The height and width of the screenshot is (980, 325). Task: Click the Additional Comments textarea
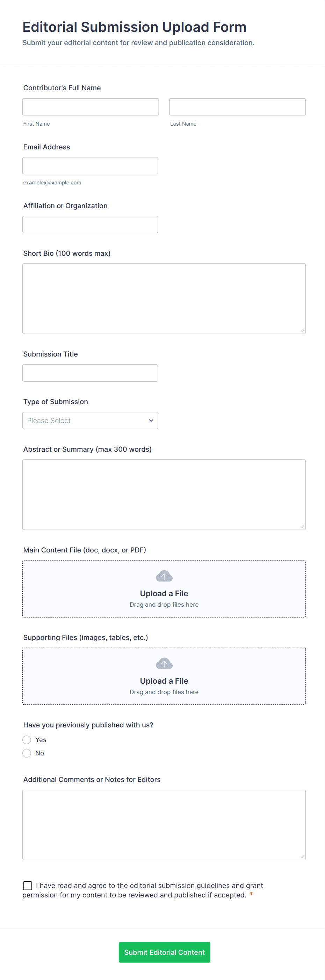point(164,825)
